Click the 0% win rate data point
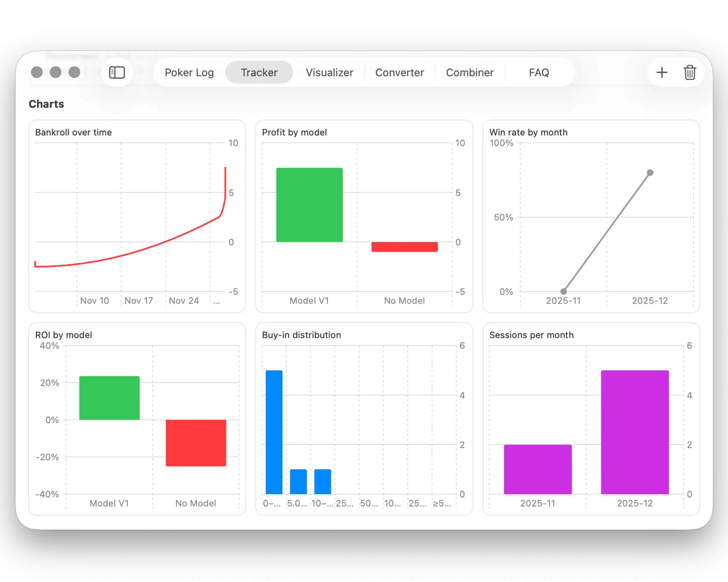 563,292
